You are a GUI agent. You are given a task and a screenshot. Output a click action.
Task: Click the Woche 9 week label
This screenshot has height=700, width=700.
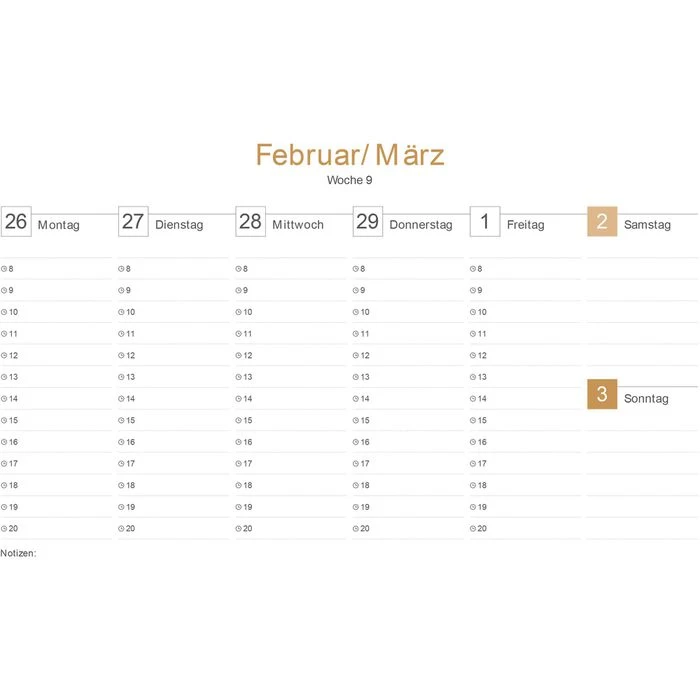pyautogui.click(x=349, y=181)
